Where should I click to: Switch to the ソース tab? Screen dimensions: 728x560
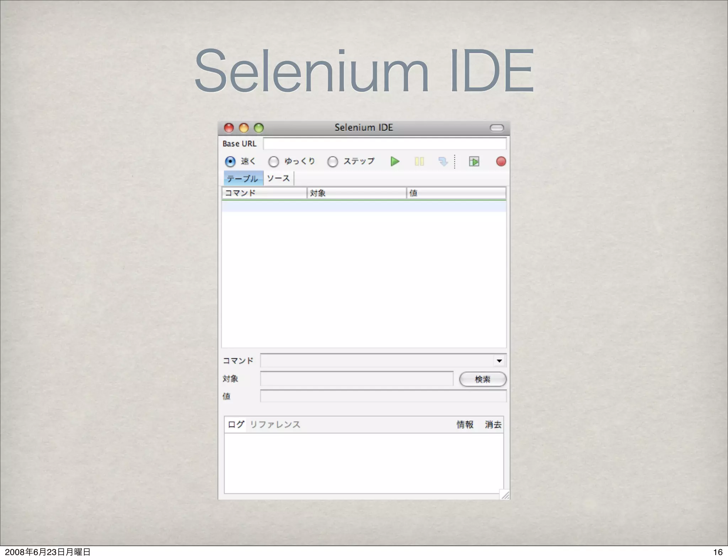[278, 178]
